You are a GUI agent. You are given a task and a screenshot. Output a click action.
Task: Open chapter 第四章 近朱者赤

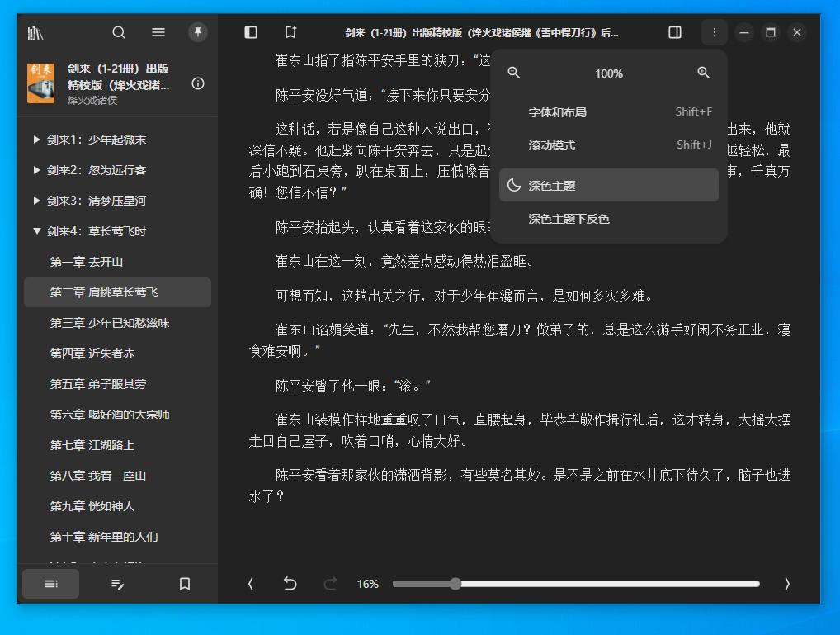(117, 353)
